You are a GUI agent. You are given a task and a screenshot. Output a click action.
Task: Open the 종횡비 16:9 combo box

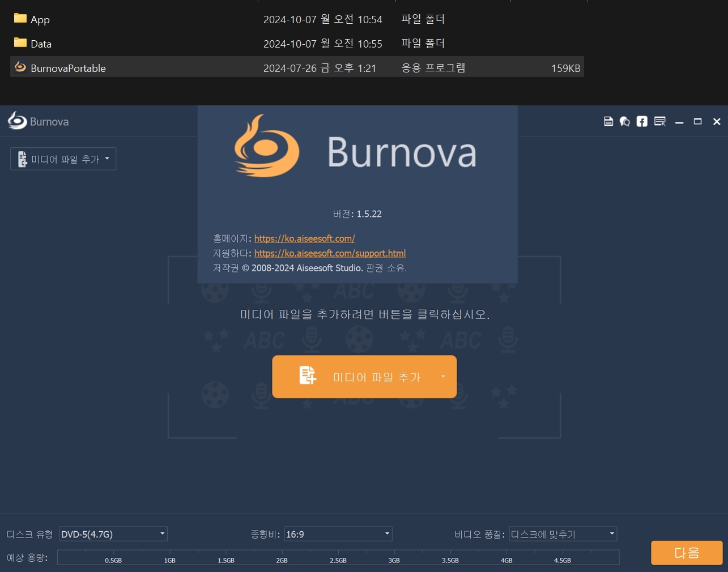point(338,534)
